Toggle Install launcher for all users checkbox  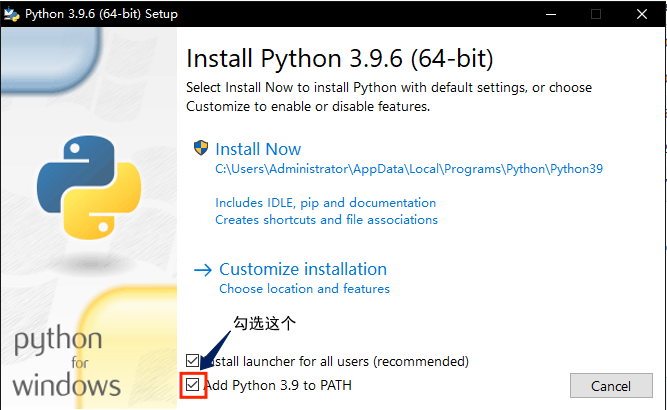click(x=193, y=361)
